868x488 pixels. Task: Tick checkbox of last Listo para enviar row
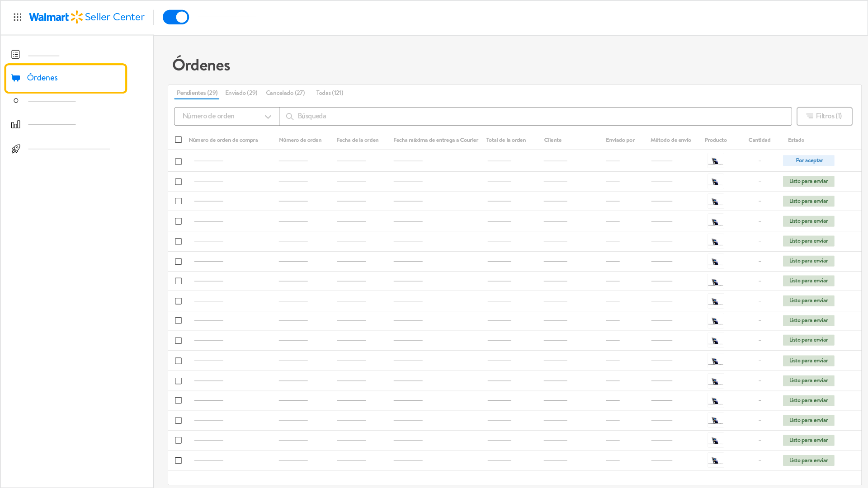pyautogui.click(x=179, y=460)
